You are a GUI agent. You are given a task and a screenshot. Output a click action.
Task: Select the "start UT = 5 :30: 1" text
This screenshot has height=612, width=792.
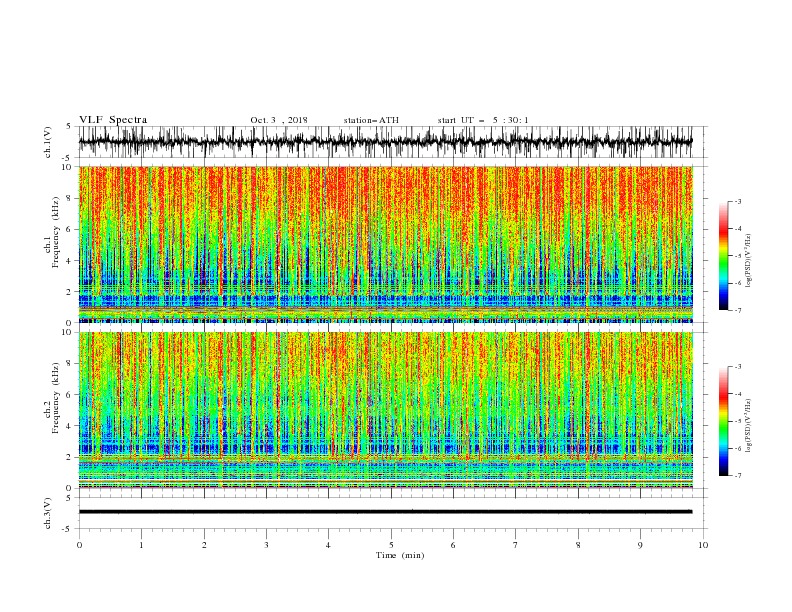tap(483, 120)
